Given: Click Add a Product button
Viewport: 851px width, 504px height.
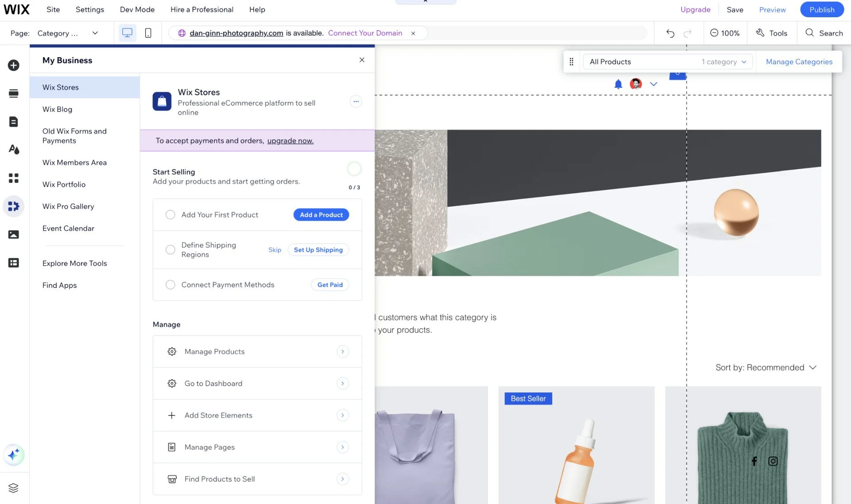Looking at the screenshot, I should [321, 215].
